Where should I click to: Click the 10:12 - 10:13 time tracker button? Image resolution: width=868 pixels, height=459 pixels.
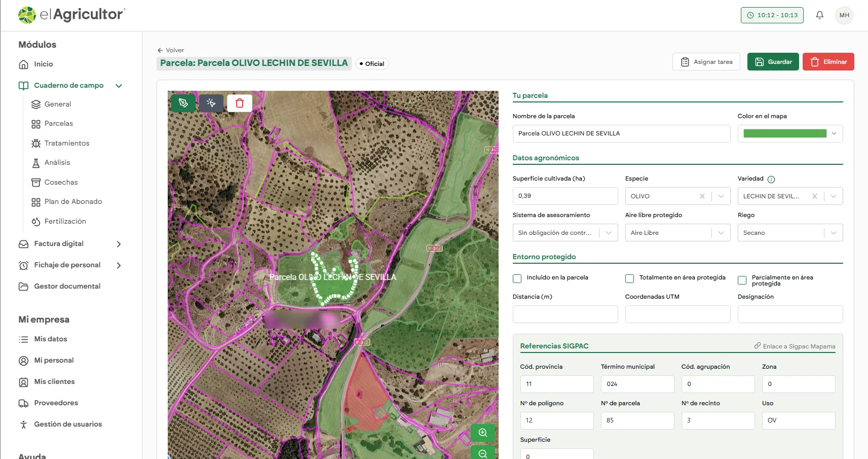[772, 15]
